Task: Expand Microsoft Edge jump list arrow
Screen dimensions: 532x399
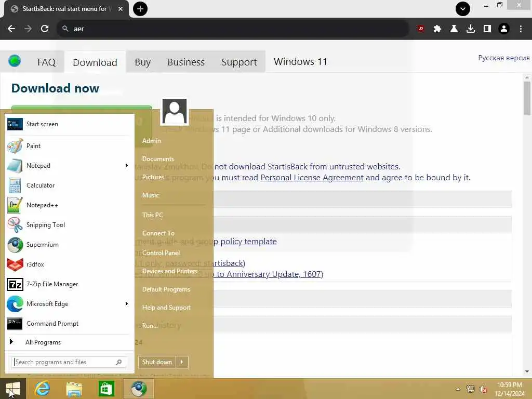Action: 127,303
